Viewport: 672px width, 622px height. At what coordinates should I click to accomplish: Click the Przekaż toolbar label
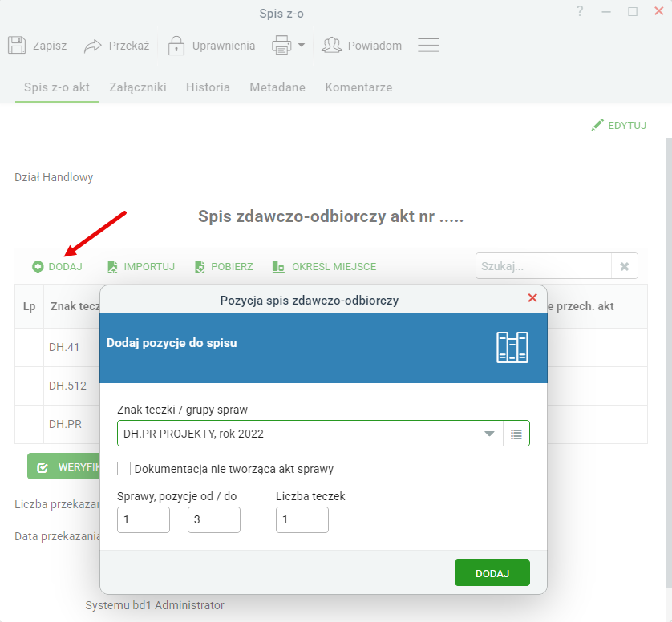coord(129,46)
